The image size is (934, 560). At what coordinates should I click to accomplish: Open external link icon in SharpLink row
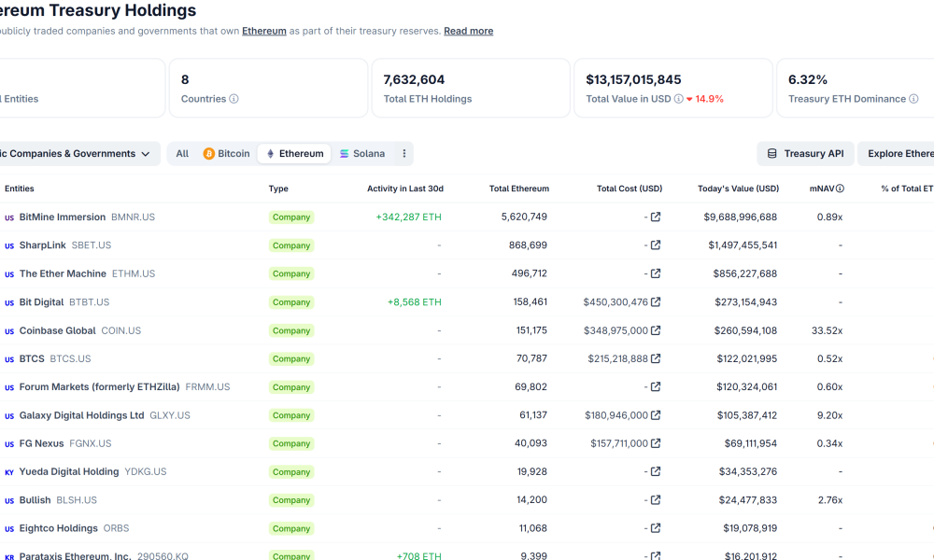(656, 245)
